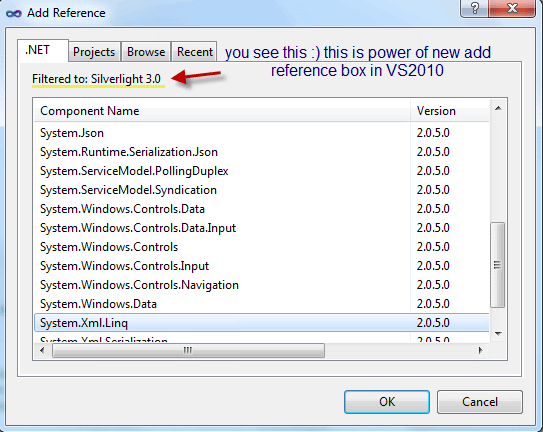This screenshot has height=432, width=543.
Task: Cancel the Add Reference dialog
Action: click(480, 402)
